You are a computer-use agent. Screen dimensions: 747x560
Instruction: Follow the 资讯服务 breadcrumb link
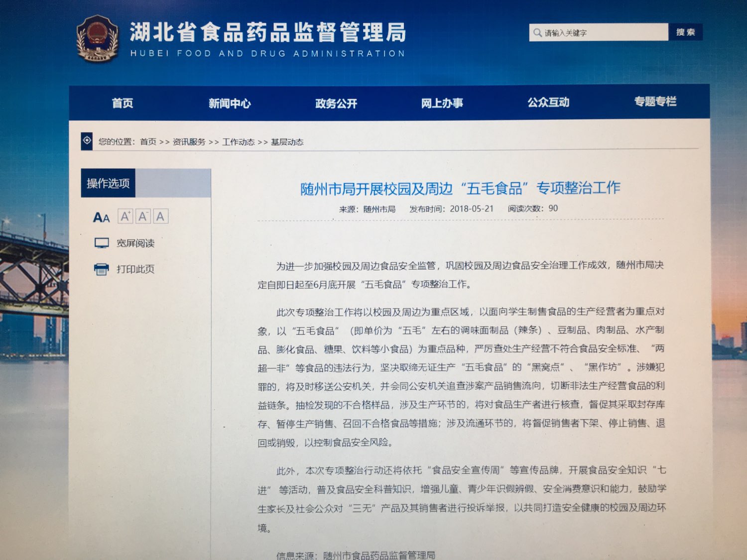click(189, 142)
